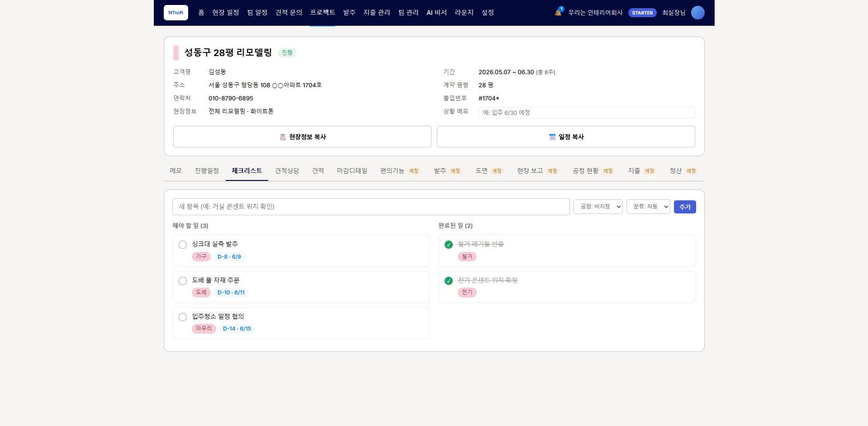The image size is (868, 426).
Task: Open 견적 문의 menu
Action: pyautogui.click(x=289, y=13)
